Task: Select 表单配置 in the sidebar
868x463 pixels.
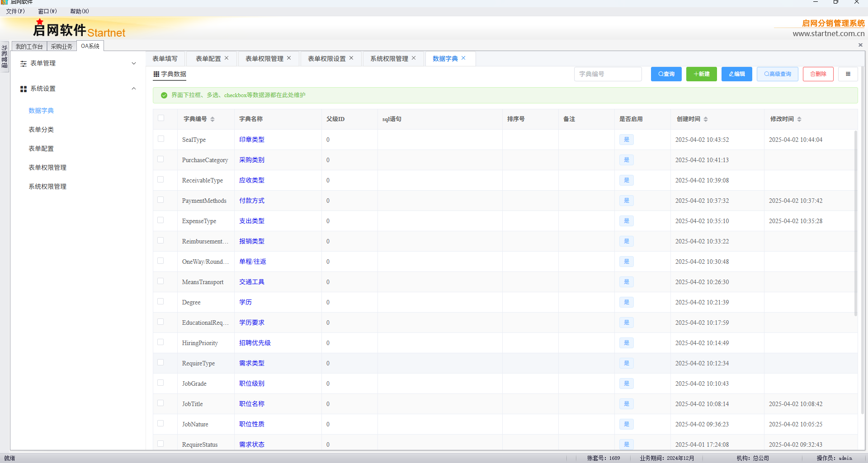Action: [41, 149]
